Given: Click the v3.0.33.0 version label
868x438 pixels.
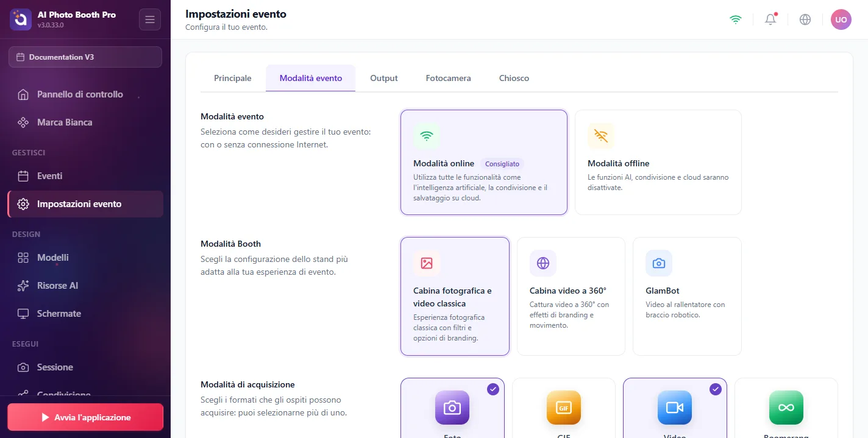Looking at the screenshot, I should 51,26.
